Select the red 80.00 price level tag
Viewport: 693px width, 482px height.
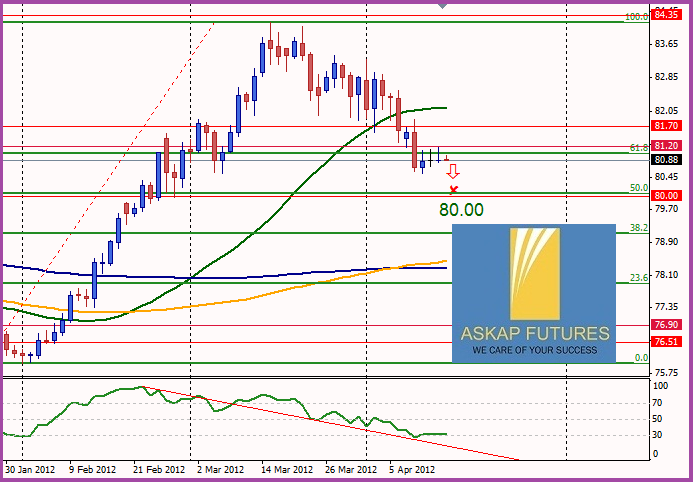(x=666, y=196)
